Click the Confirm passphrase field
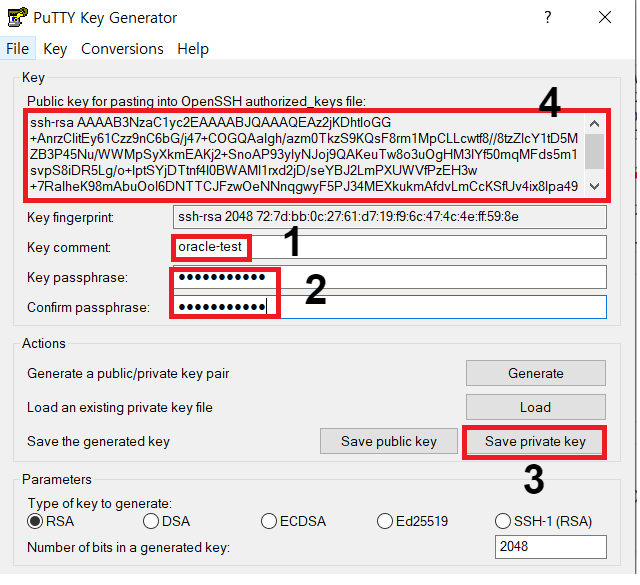The height and width of the screenshot is (585, 640). click(x=390, y=307)
